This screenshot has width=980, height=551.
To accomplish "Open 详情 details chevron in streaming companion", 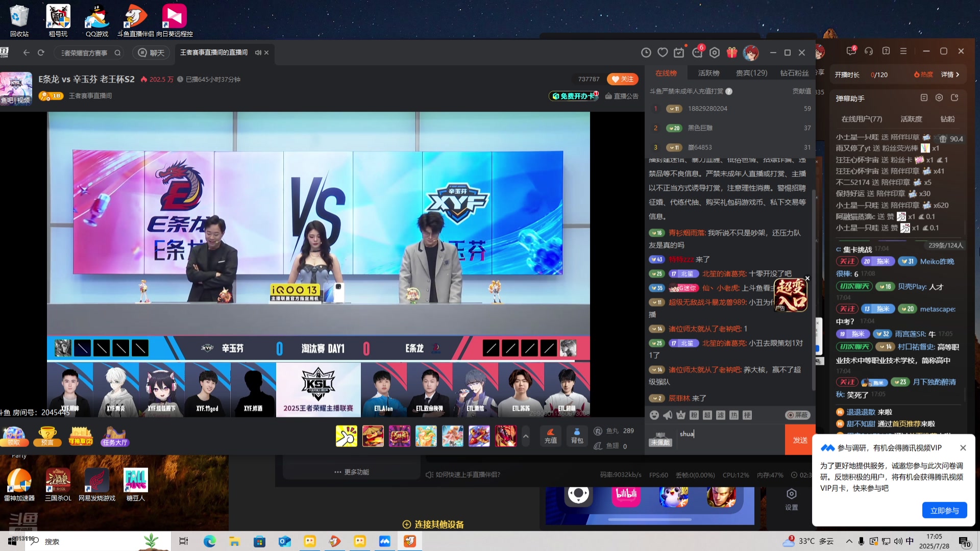I will [x=950, y=74].
